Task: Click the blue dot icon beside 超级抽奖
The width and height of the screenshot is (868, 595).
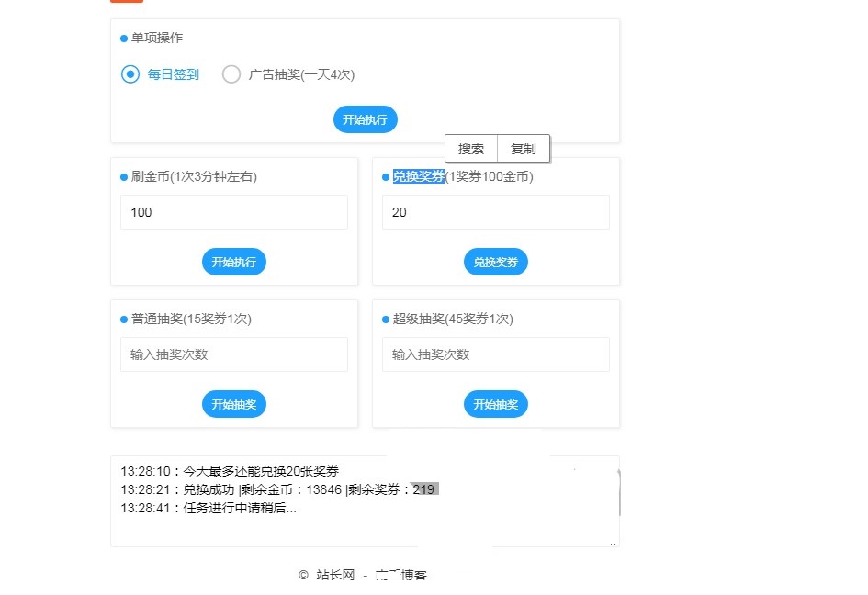Action: click(x=384, y=320)
